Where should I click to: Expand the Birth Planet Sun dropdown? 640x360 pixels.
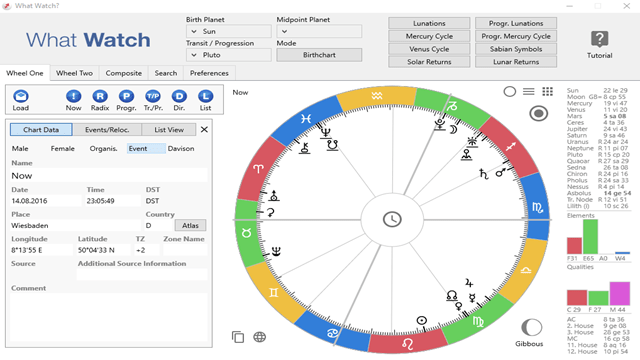229,31
